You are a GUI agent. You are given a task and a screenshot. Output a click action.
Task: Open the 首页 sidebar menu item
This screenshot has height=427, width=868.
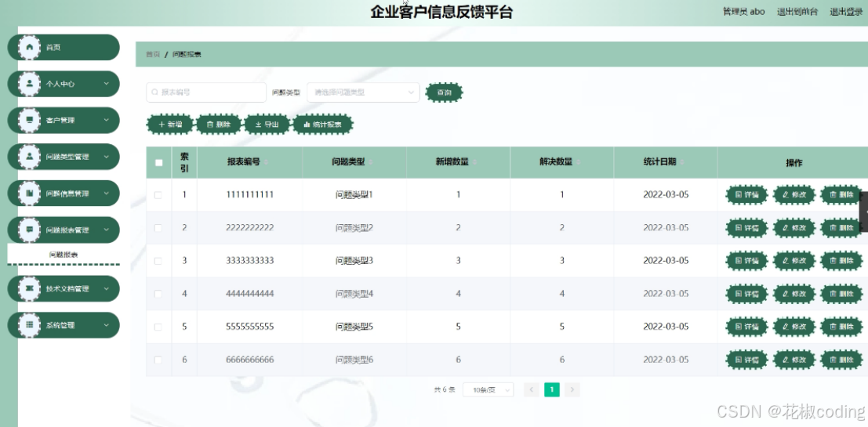64,48
